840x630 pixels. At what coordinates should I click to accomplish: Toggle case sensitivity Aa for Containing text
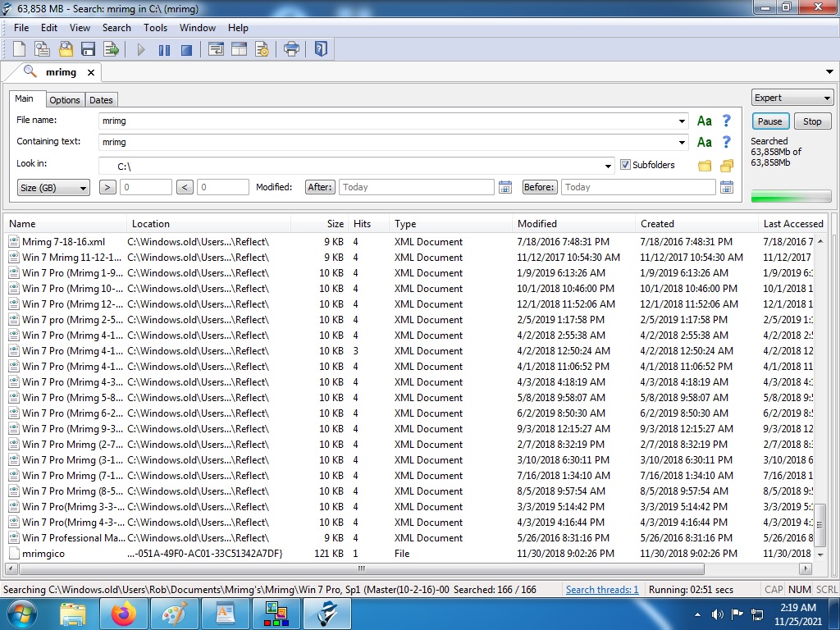click(x=705, y=143)
